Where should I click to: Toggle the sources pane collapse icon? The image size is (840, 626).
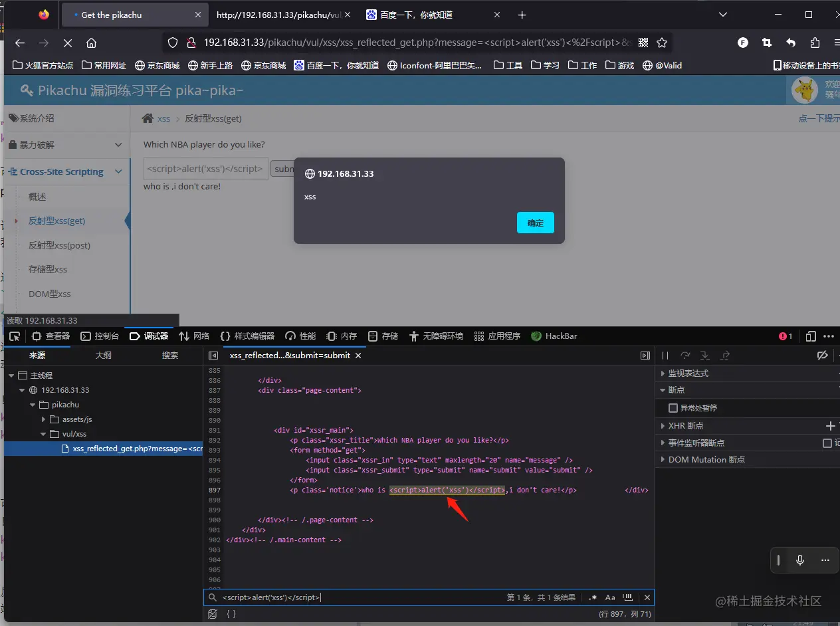tap(213, 356)
